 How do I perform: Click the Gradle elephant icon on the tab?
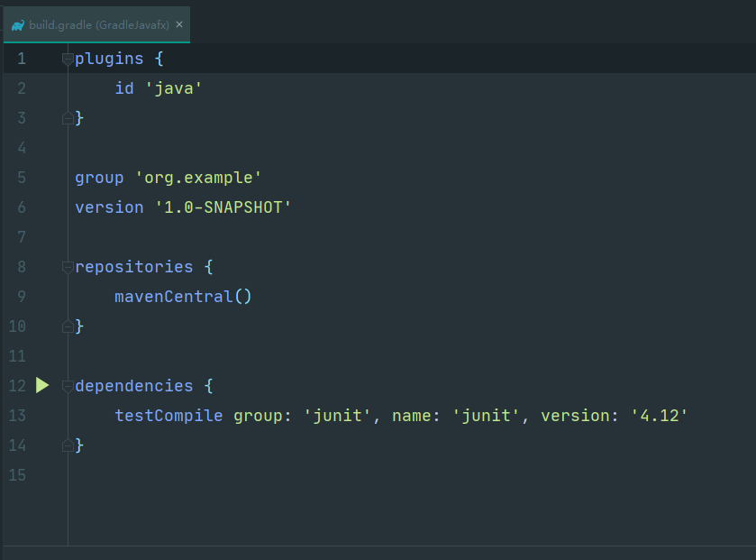[18, 25]
